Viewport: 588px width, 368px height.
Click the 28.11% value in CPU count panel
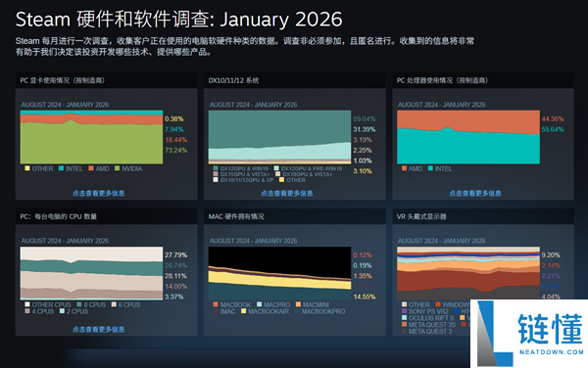click(x=175, y=276)
